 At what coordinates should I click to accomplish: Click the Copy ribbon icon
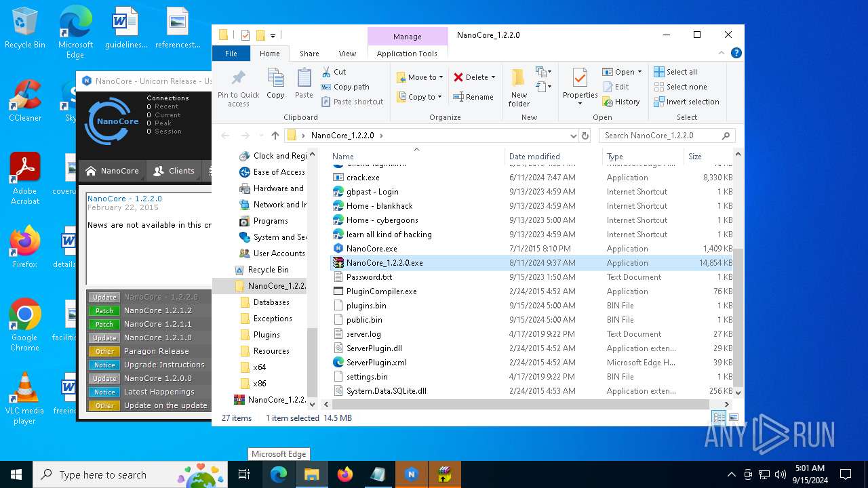(275, 84)
